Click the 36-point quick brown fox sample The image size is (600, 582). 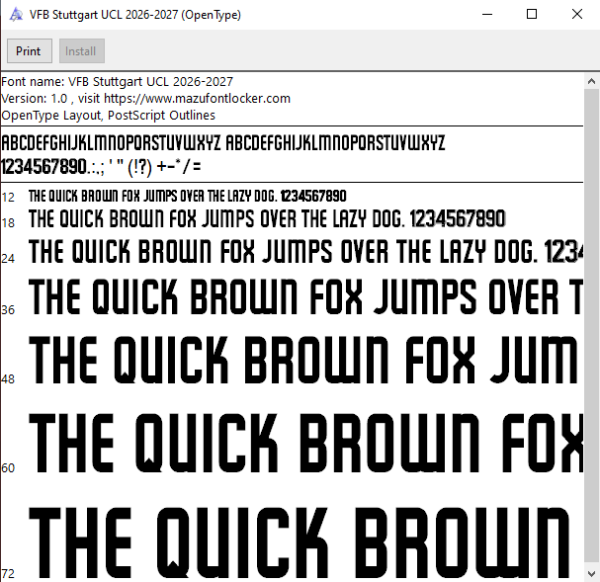(x=306, y=297)
